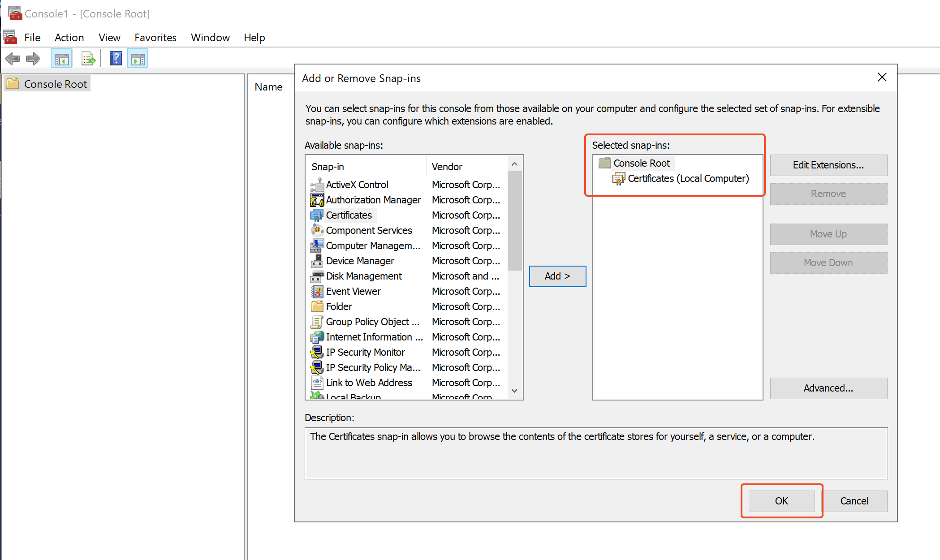
Task: Open the File menu
Action: point(32,38)
